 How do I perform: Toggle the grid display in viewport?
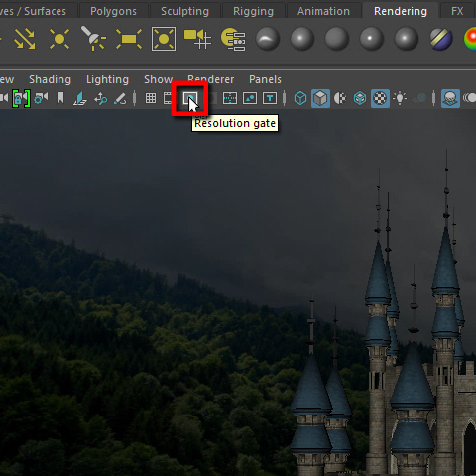click(x=151, y=98)
